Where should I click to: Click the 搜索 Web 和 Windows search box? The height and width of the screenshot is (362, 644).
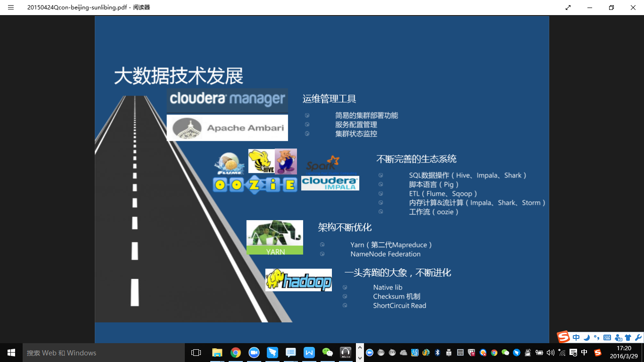point(104,353)
